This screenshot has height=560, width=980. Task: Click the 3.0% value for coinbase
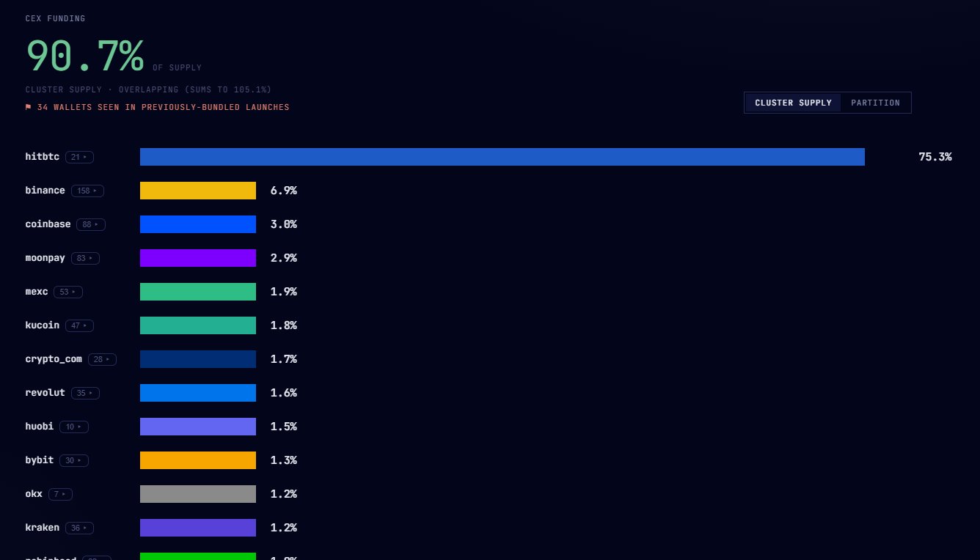point(284,224)
